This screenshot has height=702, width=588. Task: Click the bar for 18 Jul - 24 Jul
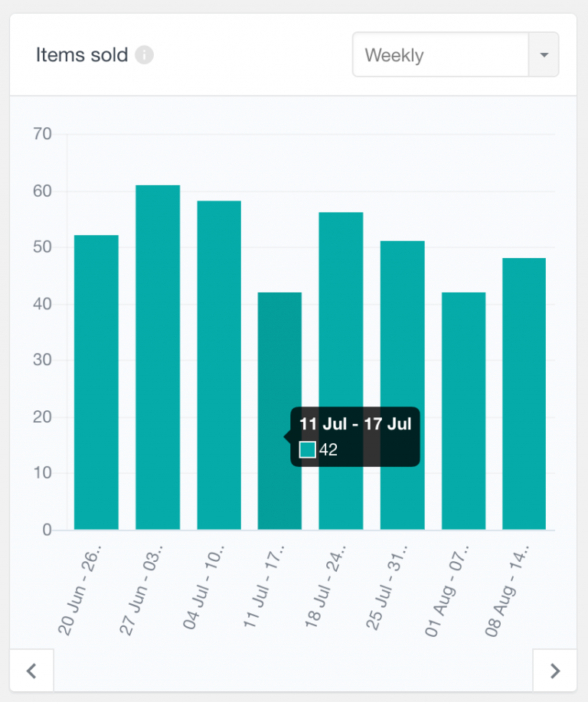coord(341,367)
